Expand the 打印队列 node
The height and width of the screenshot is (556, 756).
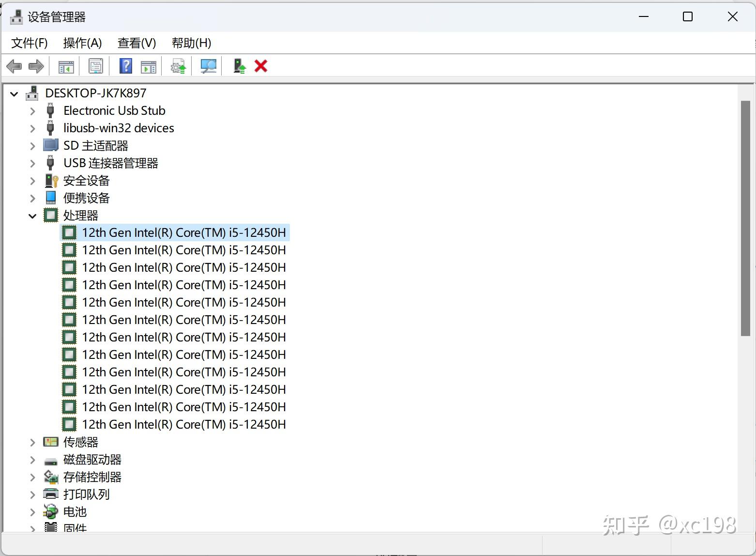click(x=32, y=494)
